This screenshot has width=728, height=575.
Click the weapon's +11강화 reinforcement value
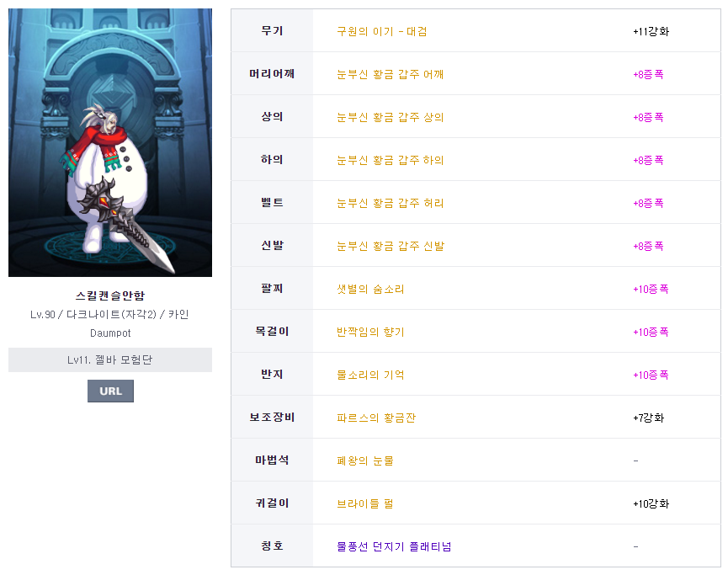(x=651, y=31)
